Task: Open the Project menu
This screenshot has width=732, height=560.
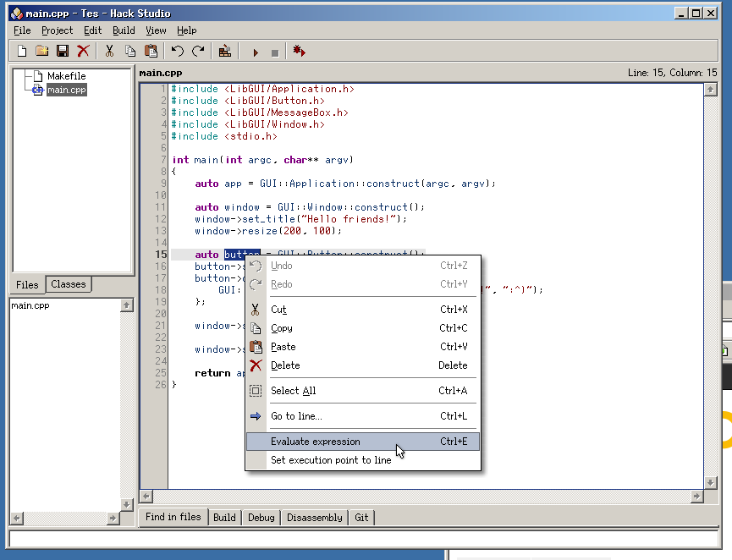Action: click(x=57, y=30)
